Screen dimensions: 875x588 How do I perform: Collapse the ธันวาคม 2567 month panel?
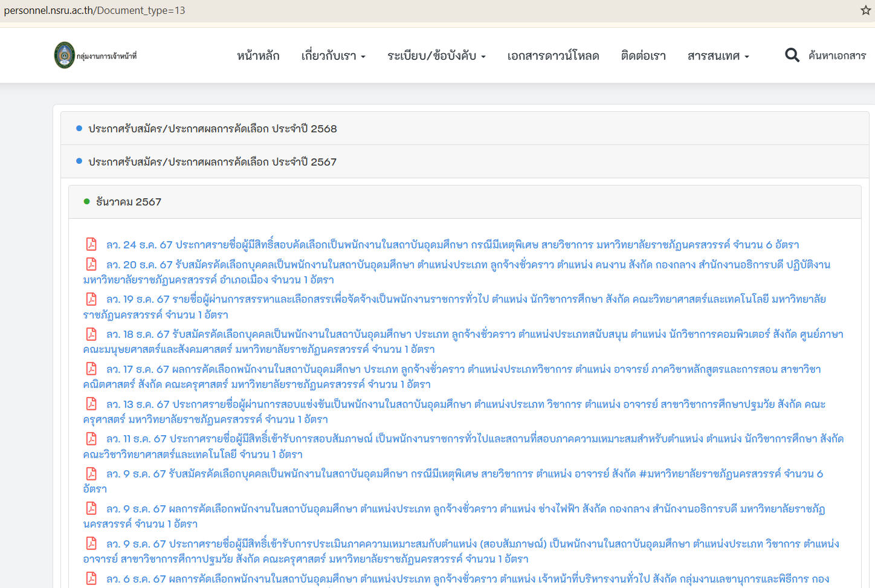(129, 202)
